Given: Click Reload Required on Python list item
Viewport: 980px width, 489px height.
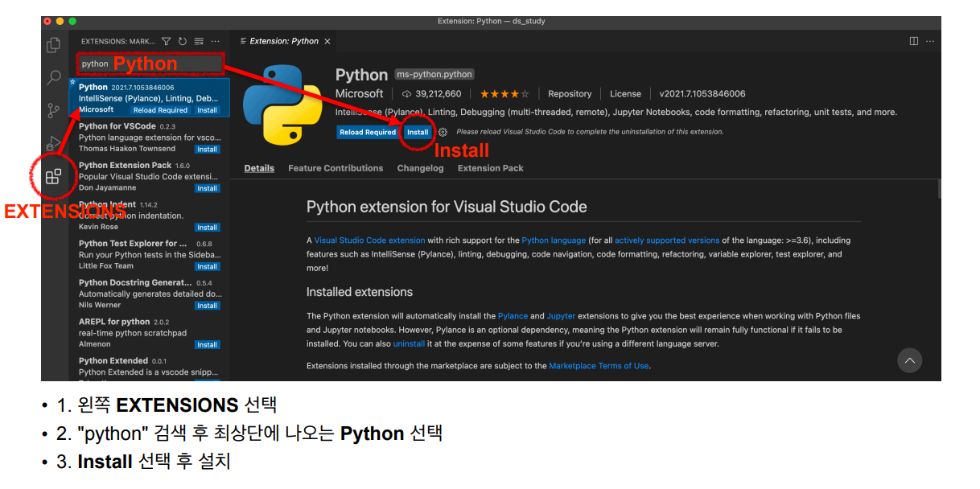Looking at the screenshot, I should [160, 110].
